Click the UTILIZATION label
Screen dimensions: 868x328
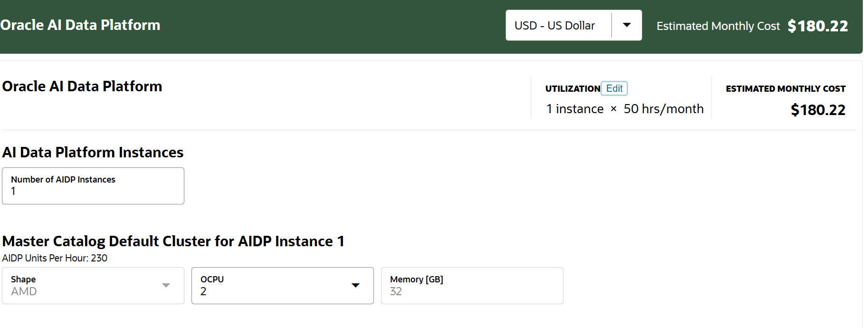coord(572,89)
